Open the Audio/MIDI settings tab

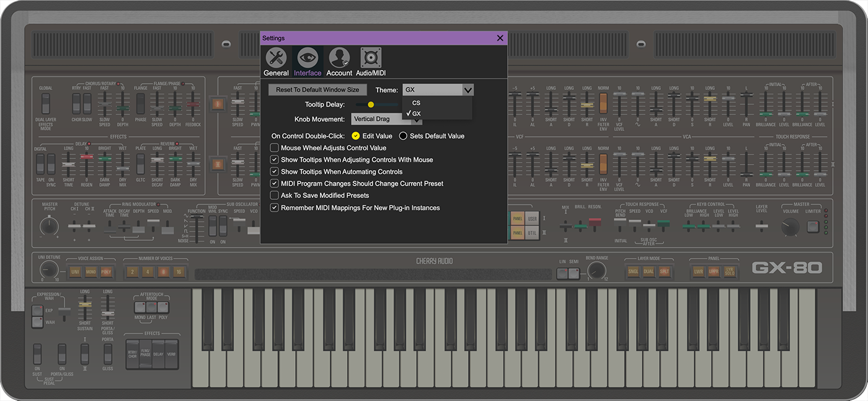371,61
